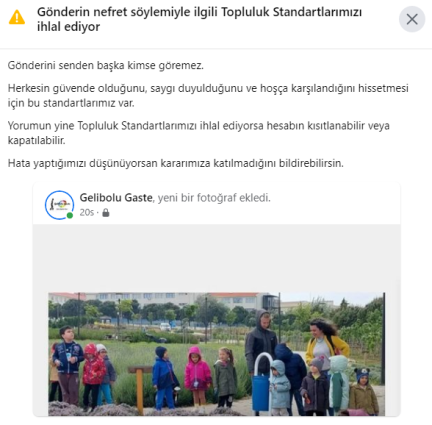
Task: Click the paragraph starting with 'Yorumun yine'
Action: (199, 133)
